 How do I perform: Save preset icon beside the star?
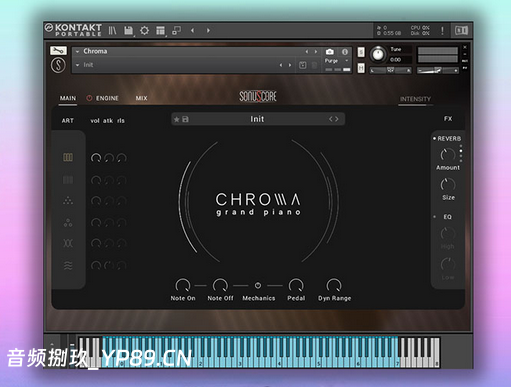coord(185,119)
